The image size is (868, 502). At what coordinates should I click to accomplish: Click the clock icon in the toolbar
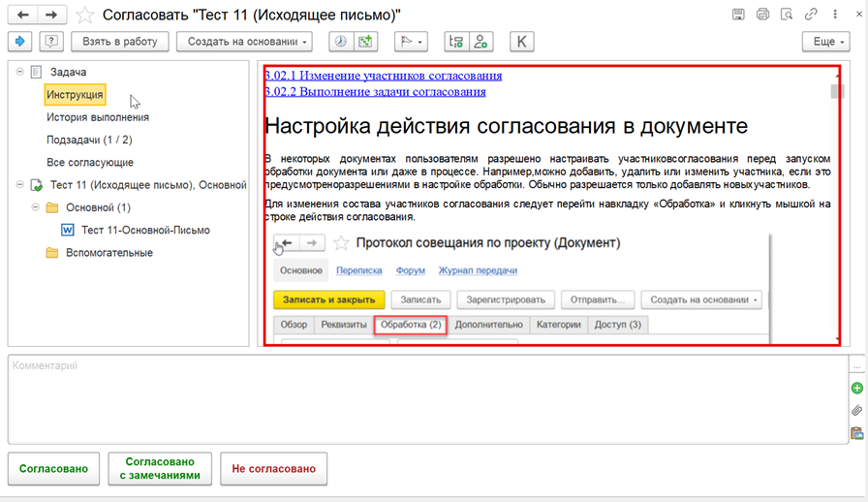coord(341,42)
